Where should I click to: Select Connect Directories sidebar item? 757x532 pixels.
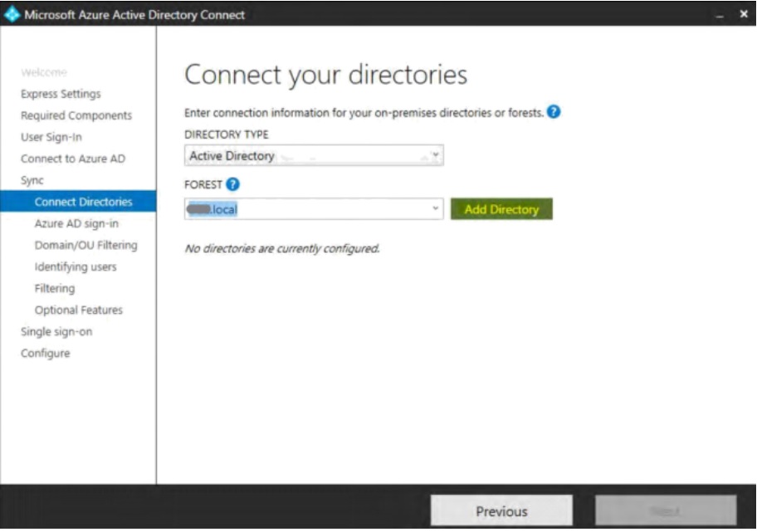[78, 202]
